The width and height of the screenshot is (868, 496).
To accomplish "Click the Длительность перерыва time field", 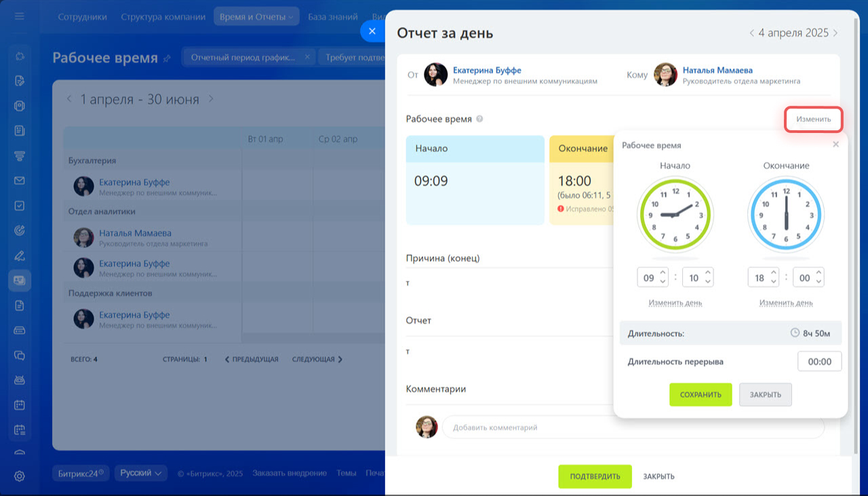I will pos(819,362).
